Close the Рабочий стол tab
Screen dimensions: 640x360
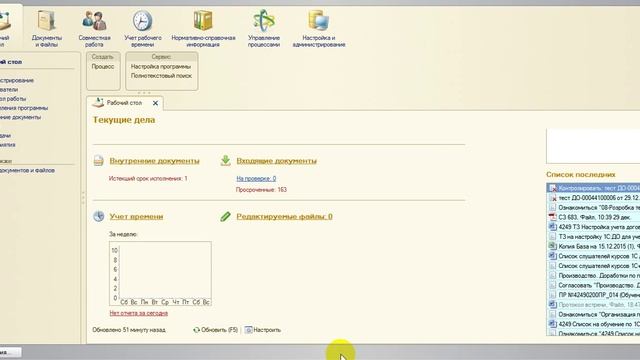click(x=155, y=103)
